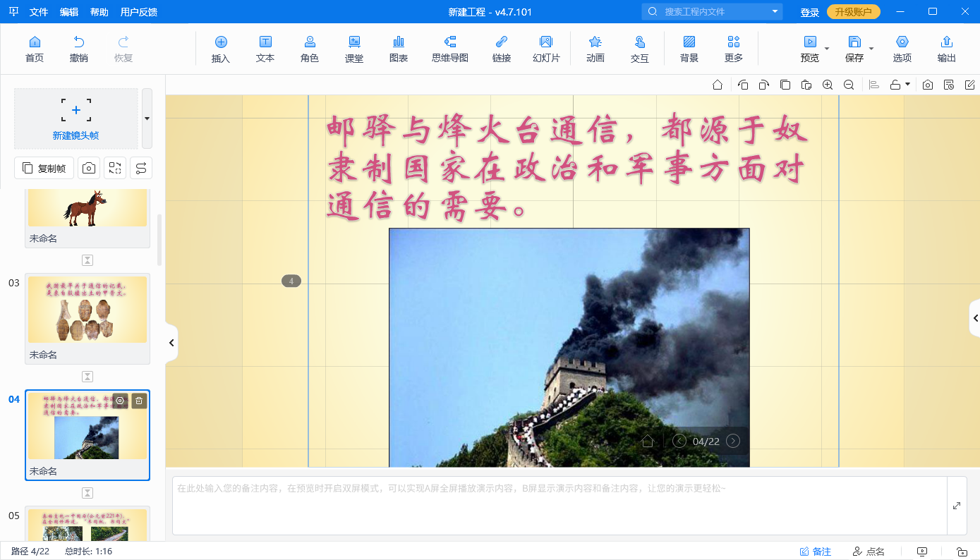Go to previous slide arrow on canvas
The height and width of the screenshot is (560, 980).
pyautogui.click(x=679, y=441)
